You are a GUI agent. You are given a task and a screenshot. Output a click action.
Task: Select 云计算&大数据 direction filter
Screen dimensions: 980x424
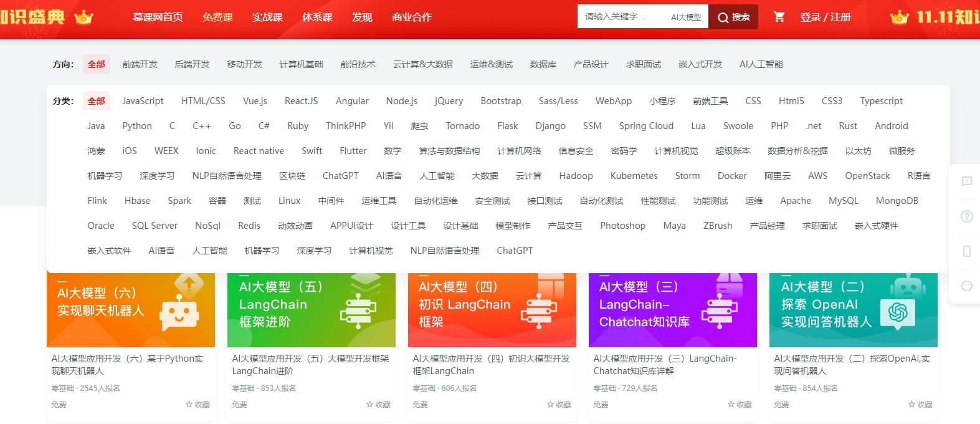click(x=422, y=64)
